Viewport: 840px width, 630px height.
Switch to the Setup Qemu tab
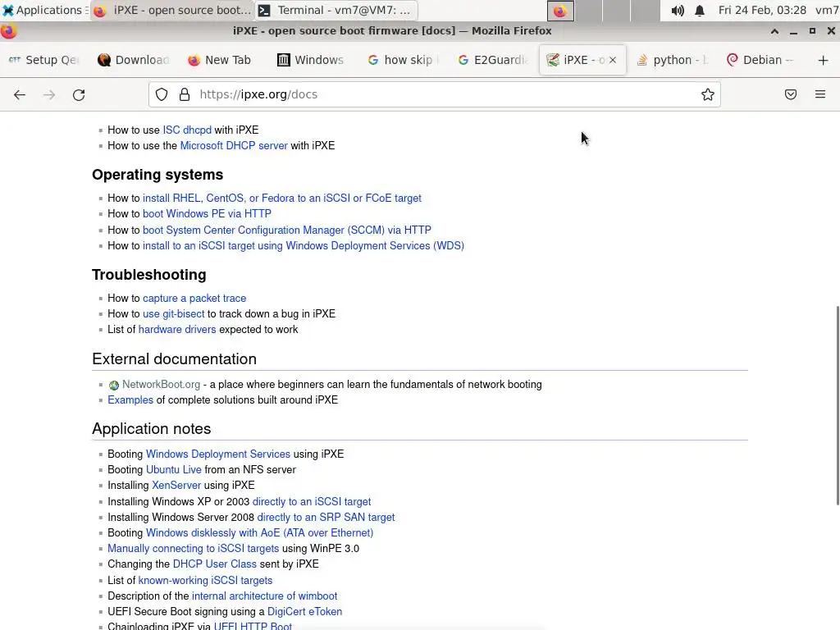point(44,60)
